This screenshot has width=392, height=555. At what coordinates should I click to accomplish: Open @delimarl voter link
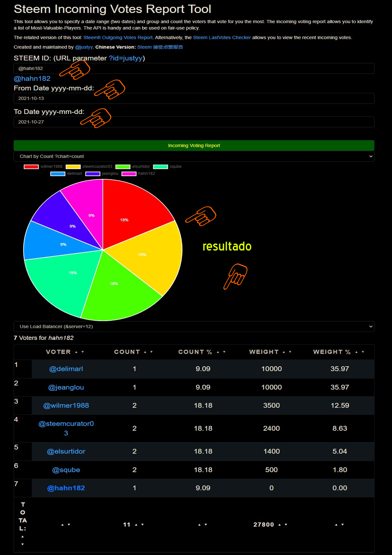coord(66,369)
